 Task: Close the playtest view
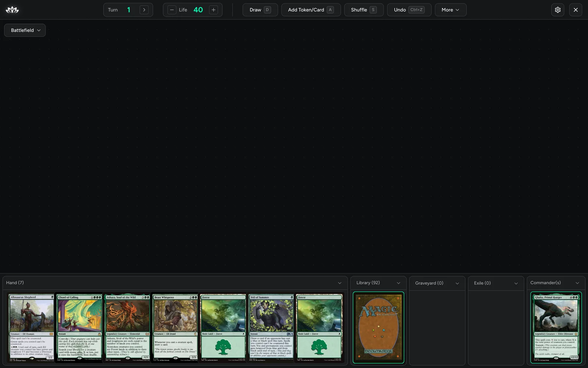pos(576,10)
